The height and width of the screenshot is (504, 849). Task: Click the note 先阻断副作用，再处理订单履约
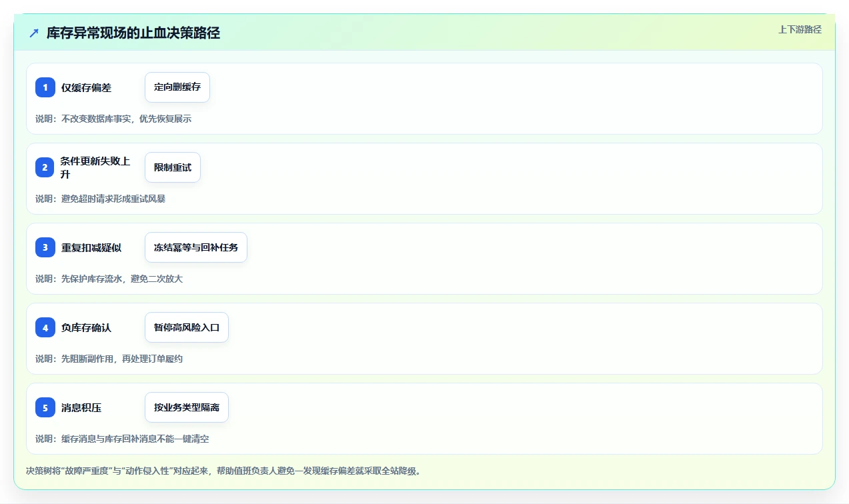click(109, 359)
